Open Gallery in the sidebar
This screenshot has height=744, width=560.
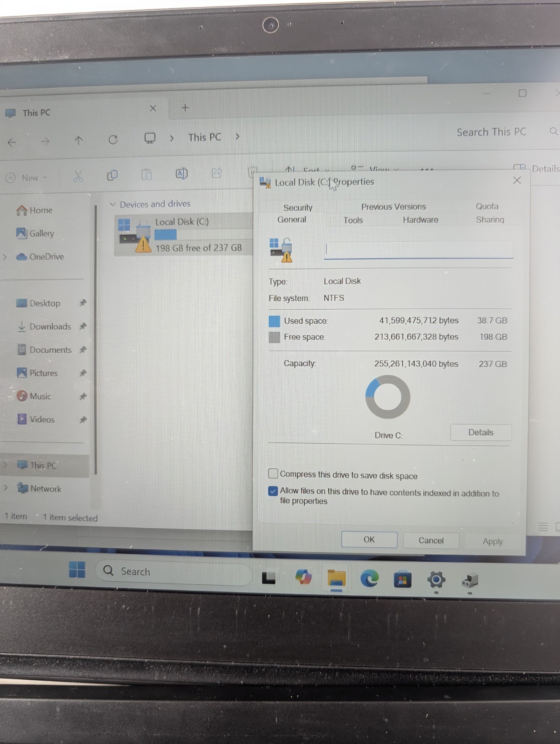point(35,233)
